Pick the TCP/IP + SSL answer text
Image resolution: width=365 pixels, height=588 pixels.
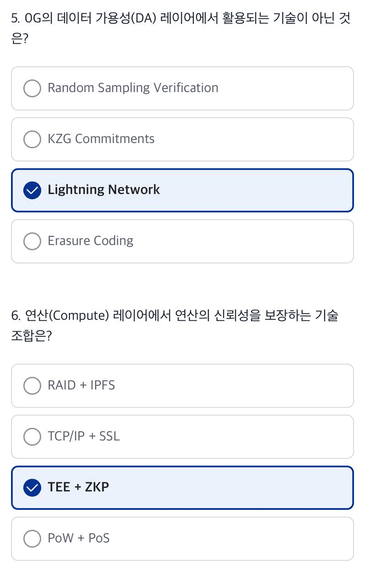tap(84, 436)
